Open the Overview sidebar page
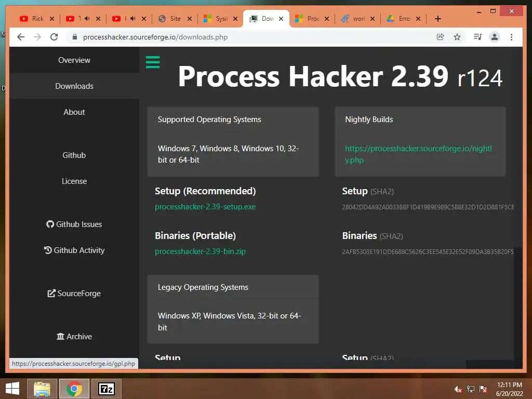 point(74,60)
